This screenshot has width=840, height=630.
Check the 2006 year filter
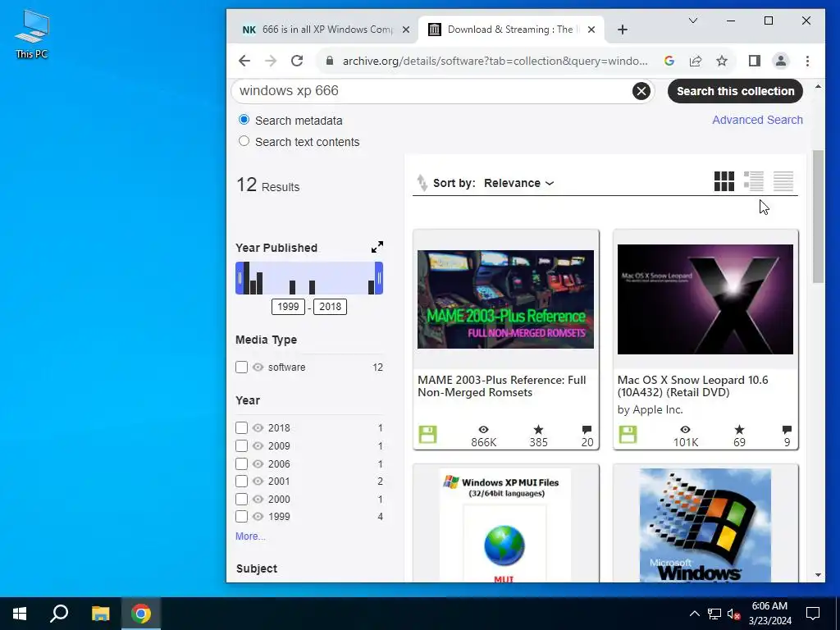(242, 464)
